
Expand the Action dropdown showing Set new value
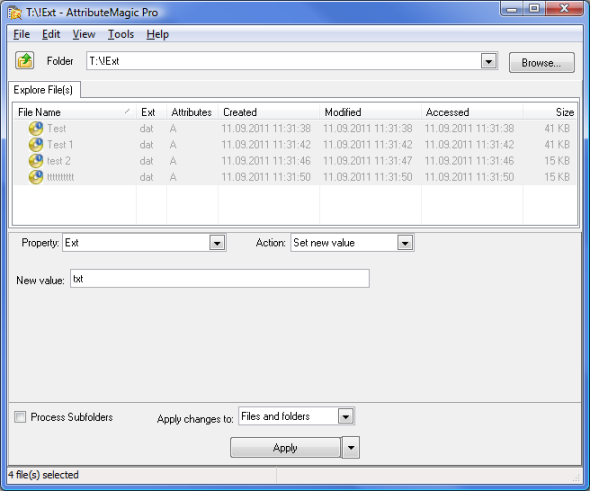click(x=405, y=243)
